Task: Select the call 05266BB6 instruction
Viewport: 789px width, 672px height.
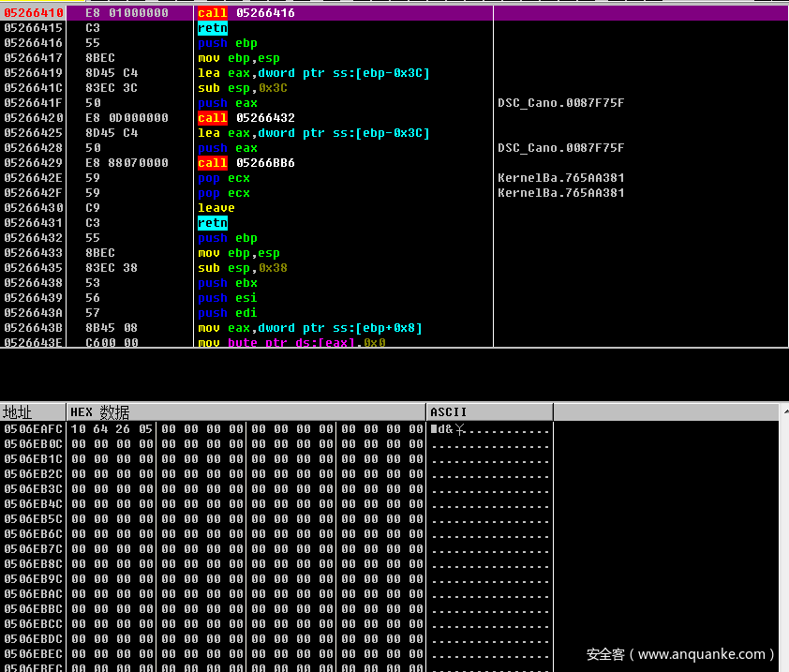Action: [246, 163]
